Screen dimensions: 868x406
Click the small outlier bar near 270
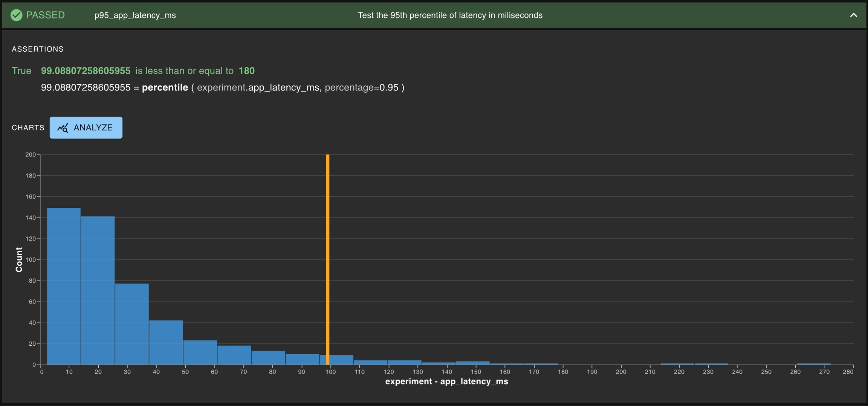[x=813, y=364]
